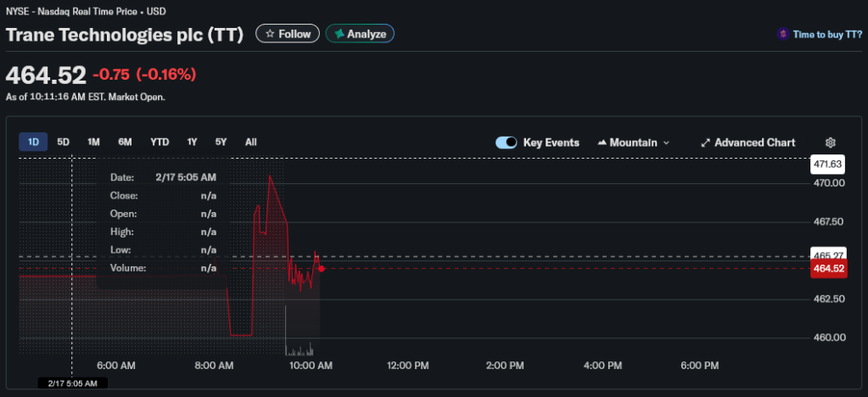Click the Trane Technologies plc (TT) title
Image resolution: width=868 pixels, height=397 pixels.
[125, 35]
